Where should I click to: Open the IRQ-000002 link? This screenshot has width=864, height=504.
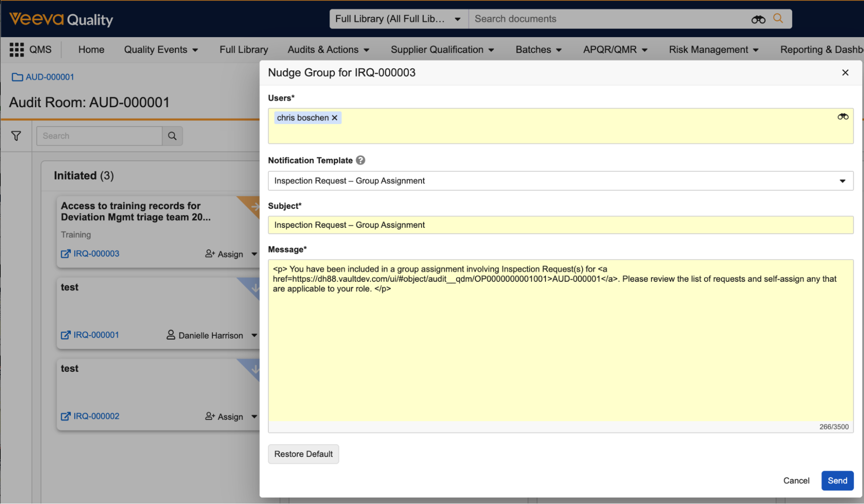point(96,416)
